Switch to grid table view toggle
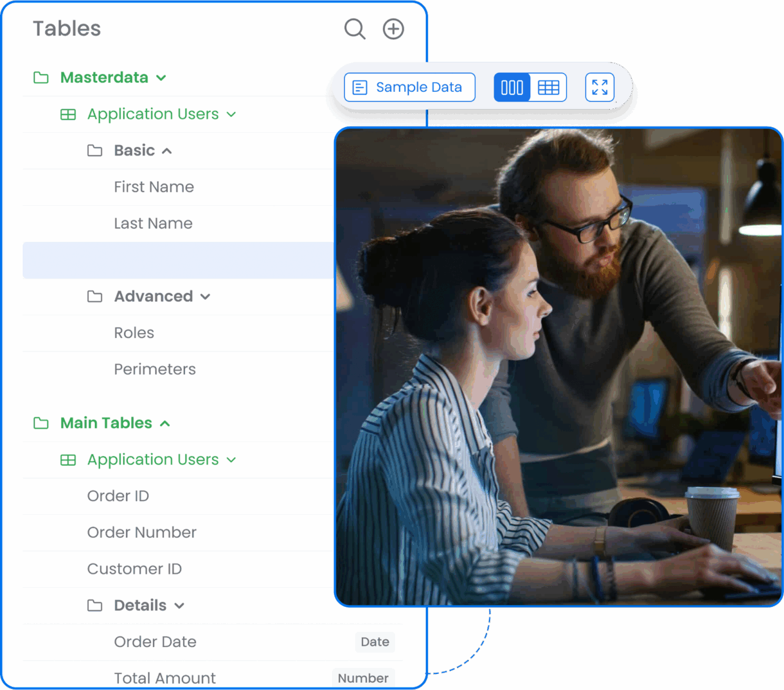This screenshot has width=784, height=690. pyautogui.click(x=548, y=88)
